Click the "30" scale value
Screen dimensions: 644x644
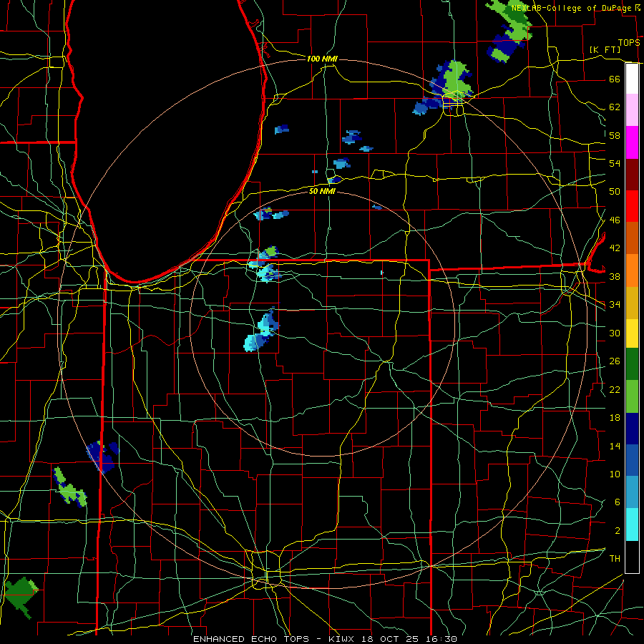(x=615, y=333)
